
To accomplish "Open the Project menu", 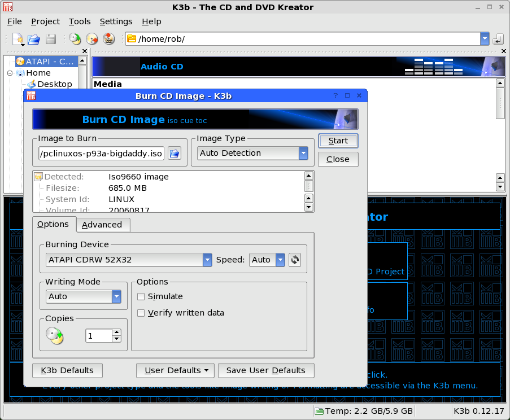I will (x=45, y=21).
